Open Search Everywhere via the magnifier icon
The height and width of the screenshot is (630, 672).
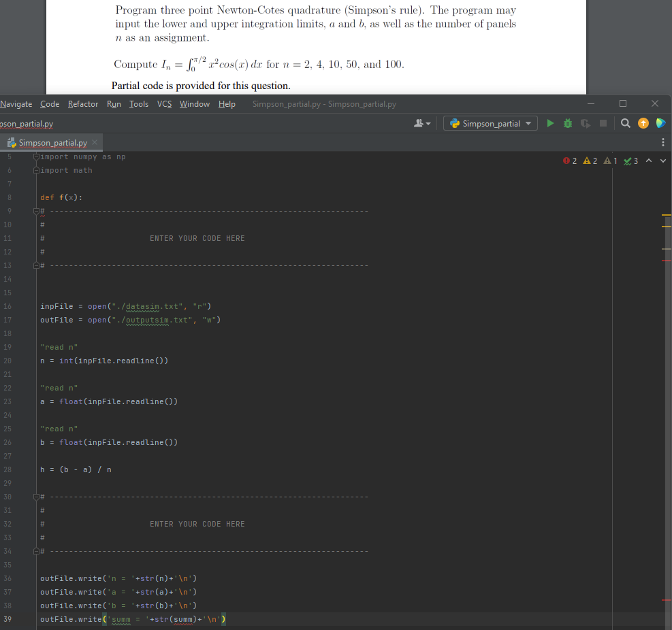pos(626,123)
